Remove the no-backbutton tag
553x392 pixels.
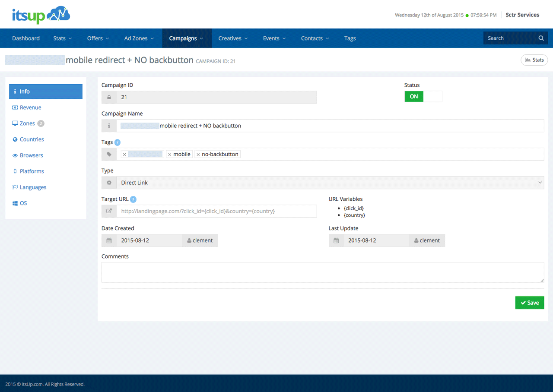click(198, 155)
